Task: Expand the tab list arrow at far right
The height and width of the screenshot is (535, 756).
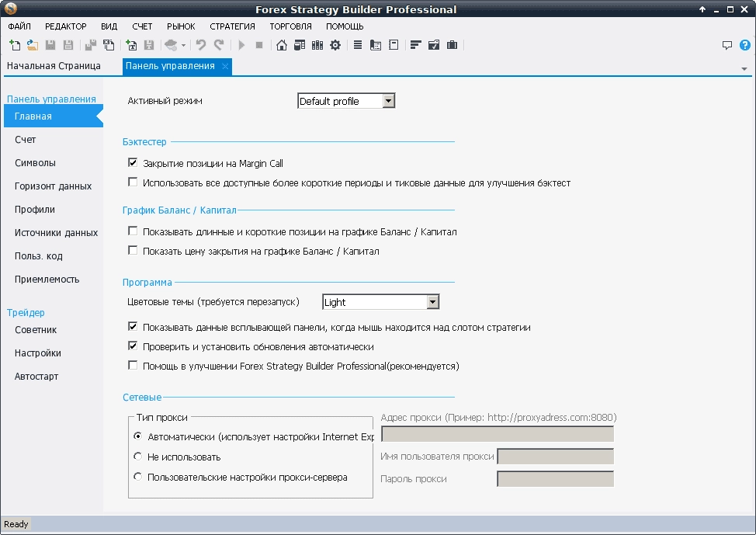Action: 744,69
